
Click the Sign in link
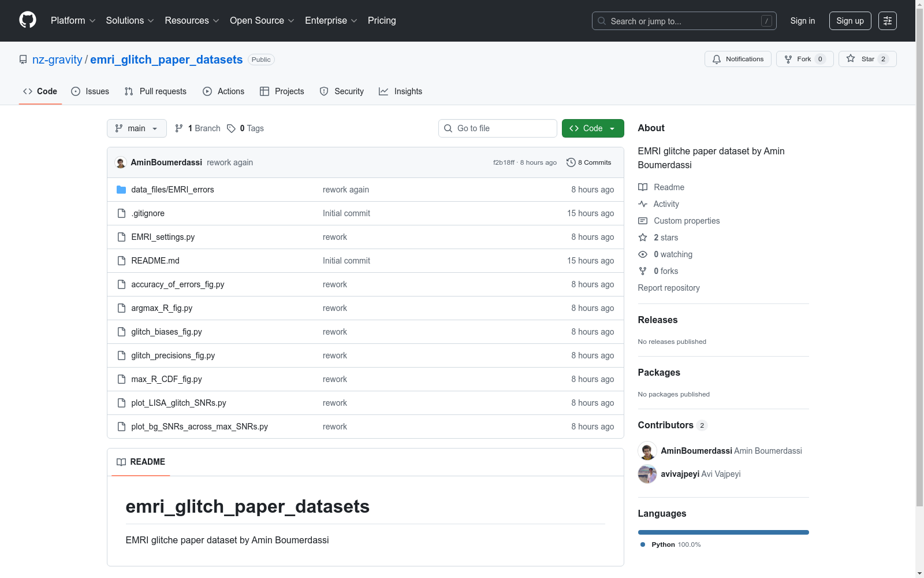[803, 21]
